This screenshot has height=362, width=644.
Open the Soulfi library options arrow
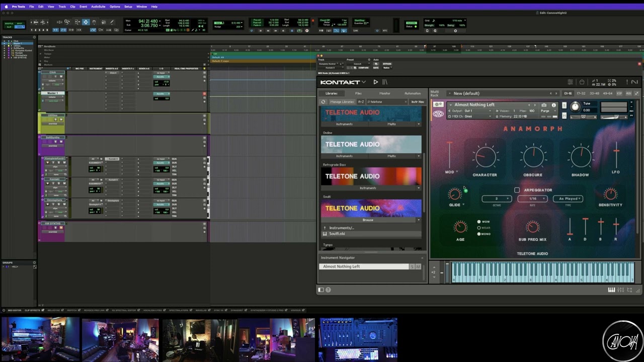pyautogui.click(x=418, y=220)
